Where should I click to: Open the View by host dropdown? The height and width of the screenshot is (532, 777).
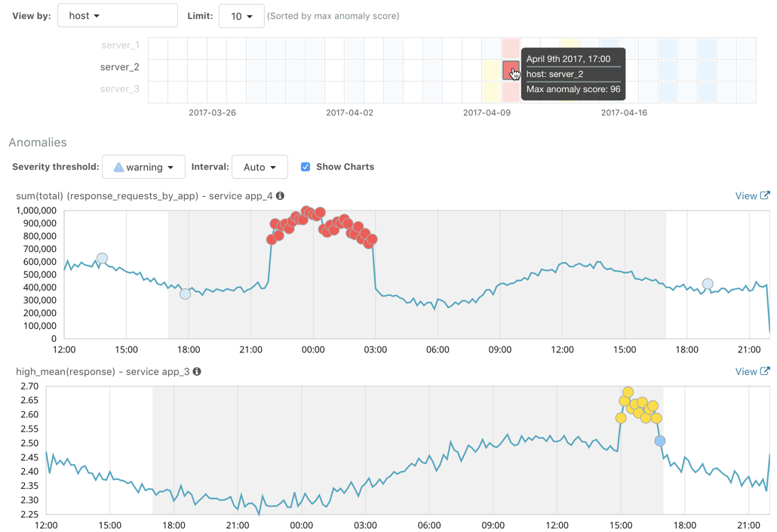tap(117, 15)
